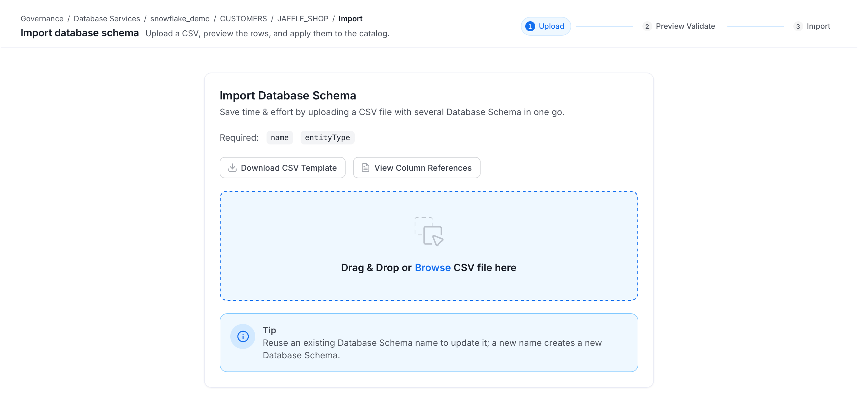Screen dimensions: 868x419
Task: Click the 'Save time & effort' description text
Action: pyautogui.click(x=392, y=112)
